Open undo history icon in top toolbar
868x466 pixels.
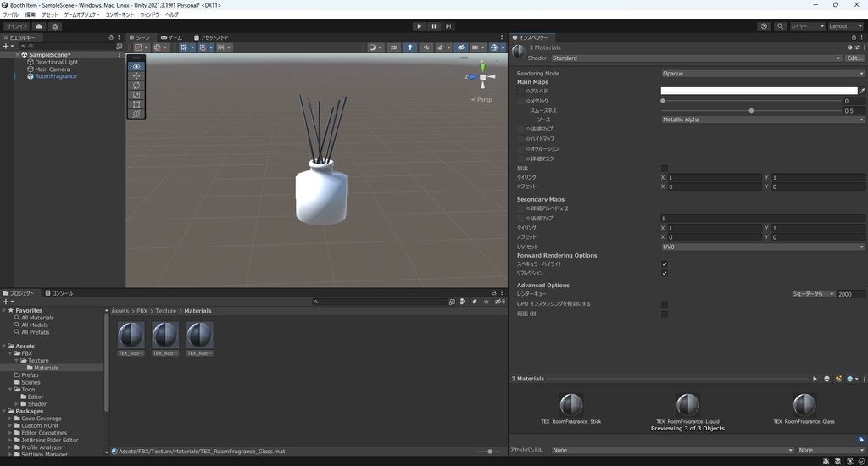click(764, 26)
